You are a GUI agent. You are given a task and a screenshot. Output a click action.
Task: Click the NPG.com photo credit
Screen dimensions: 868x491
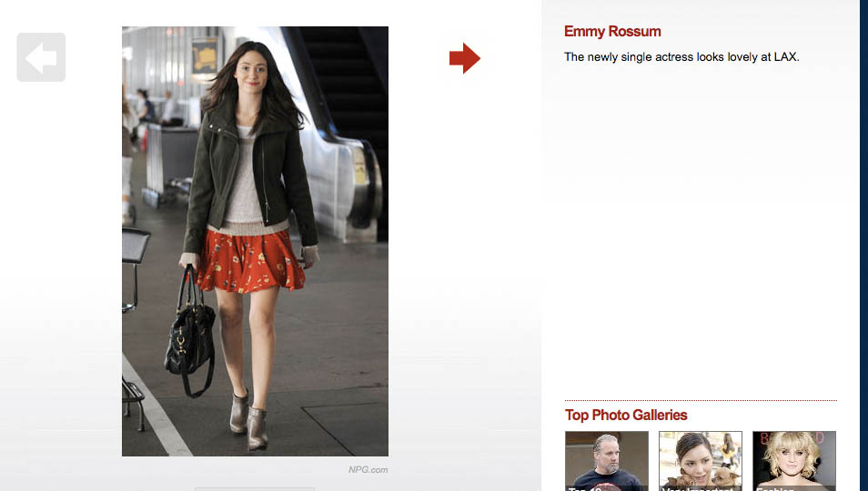pos(368,470)
